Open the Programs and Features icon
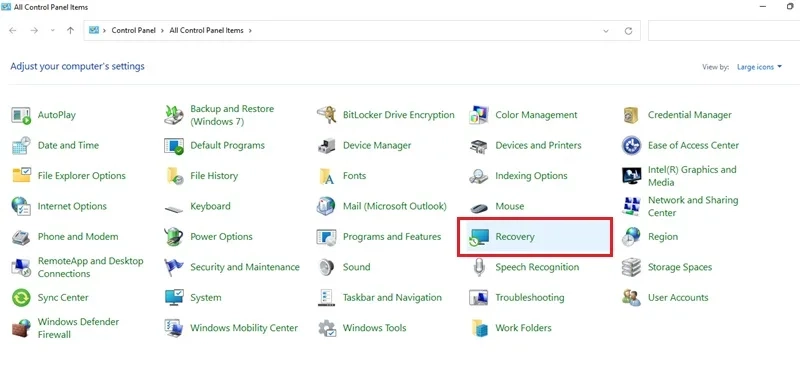This screenshot has height=375, width=800. pyautogui.click(x=326, y=237)
